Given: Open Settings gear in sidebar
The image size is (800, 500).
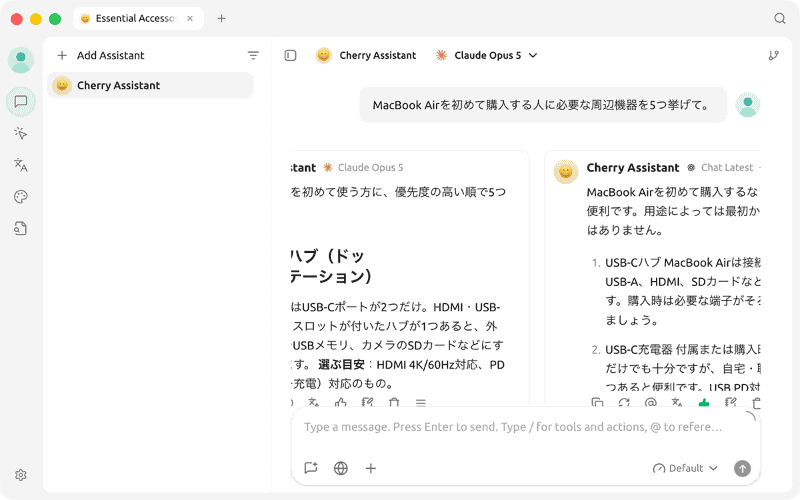Looking at the screenshot, I should [x=21, y=475].
